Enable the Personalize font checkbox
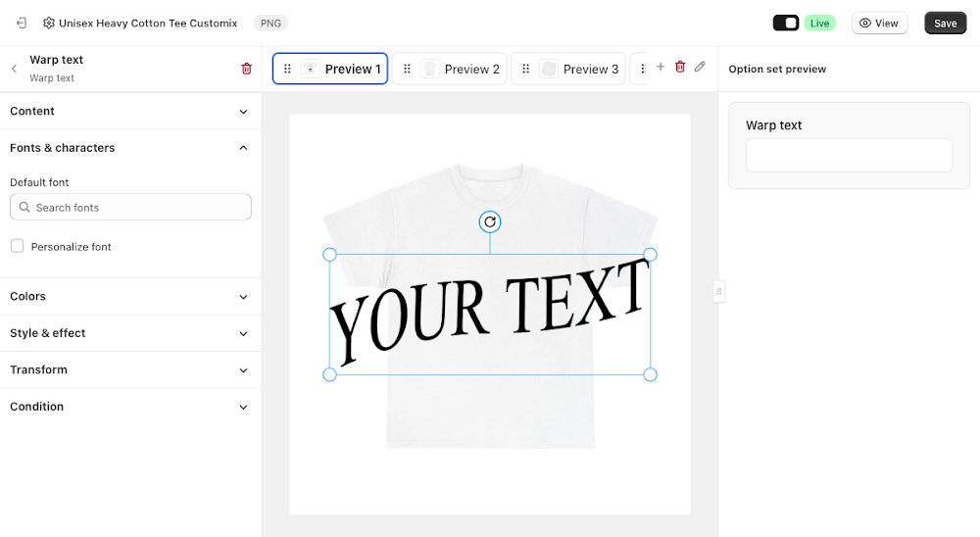Screen dimensions: 980x537 point(17,246)
